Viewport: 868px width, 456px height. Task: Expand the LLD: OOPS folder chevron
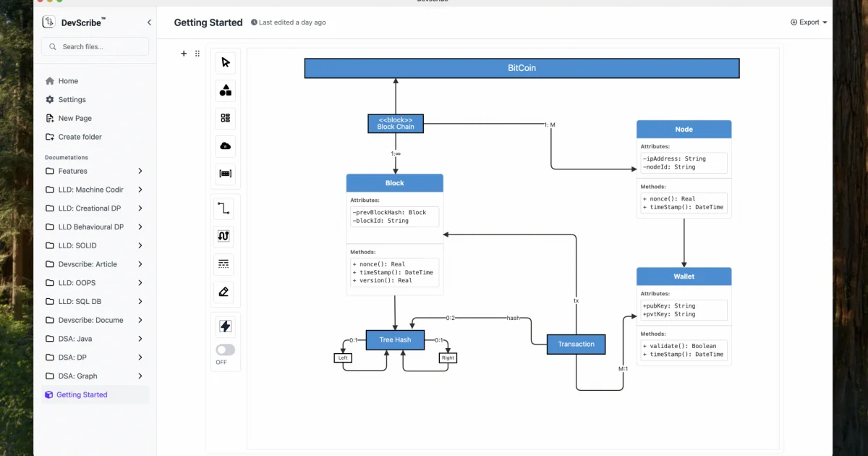click(x=140, y=283)
